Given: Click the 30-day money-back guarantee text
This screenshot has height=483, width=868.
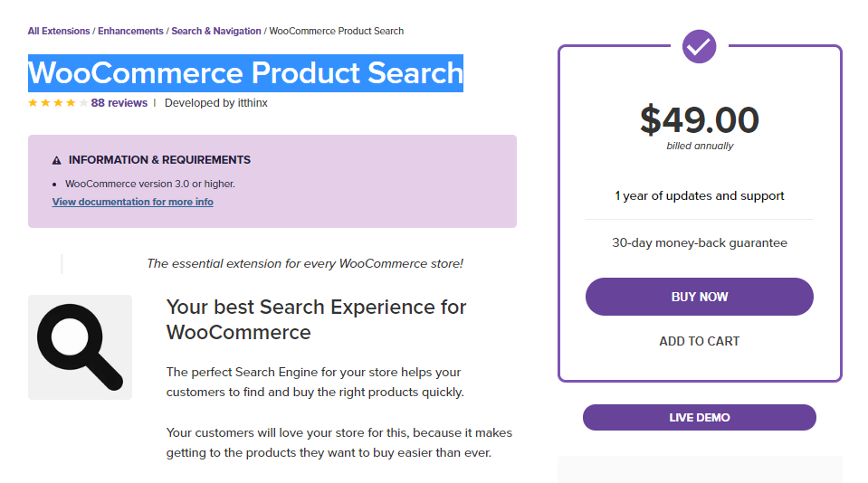Looking at the screenshot, I should pyautogui.click(x=699, y=243).
